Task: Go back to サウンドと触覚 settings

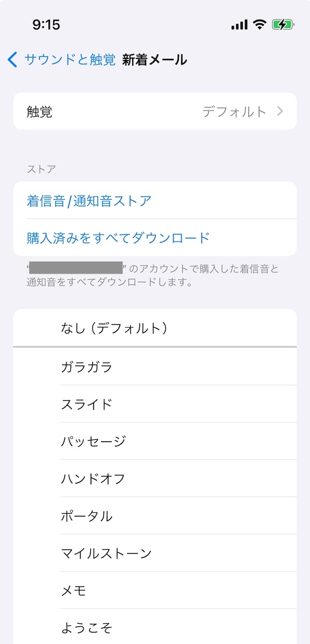Action: 70,59
